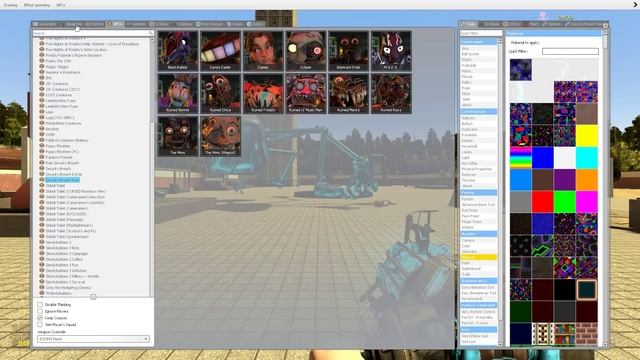640x360 pixels.
Task: Spawn the Ruined Lil' Music Man NPC
Action: click(306, 93)
